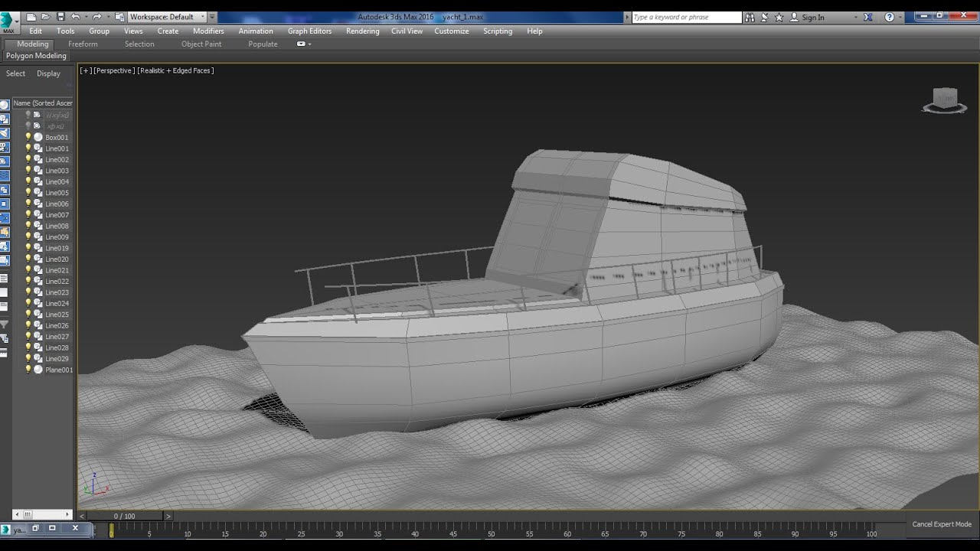Redo action with the redo arrow icon
This screenshot has width=980, height=551.
[96, 16]
